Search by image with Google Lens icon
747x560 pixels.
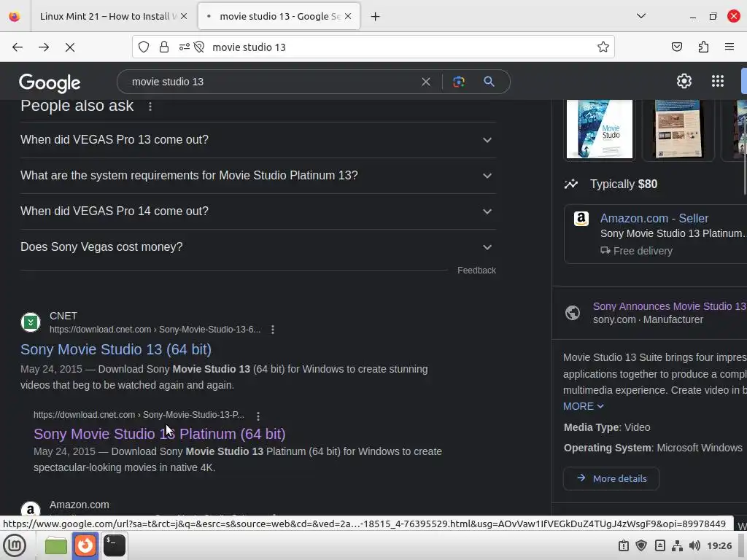tap(459, 82)
